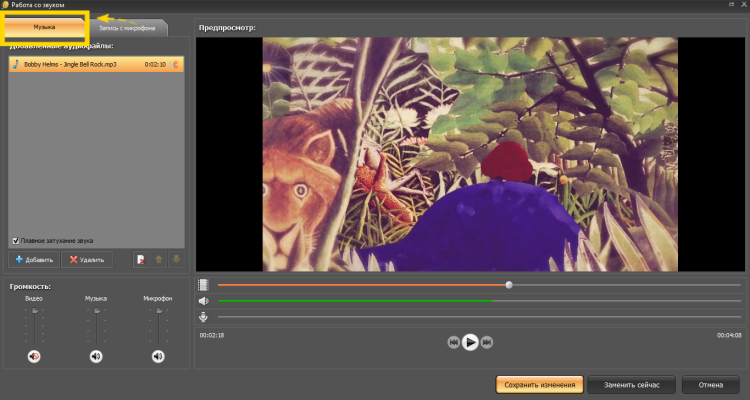Screen dimensions: 750x400
Task: Move audio file up with arrow
Action: (159, 259)
